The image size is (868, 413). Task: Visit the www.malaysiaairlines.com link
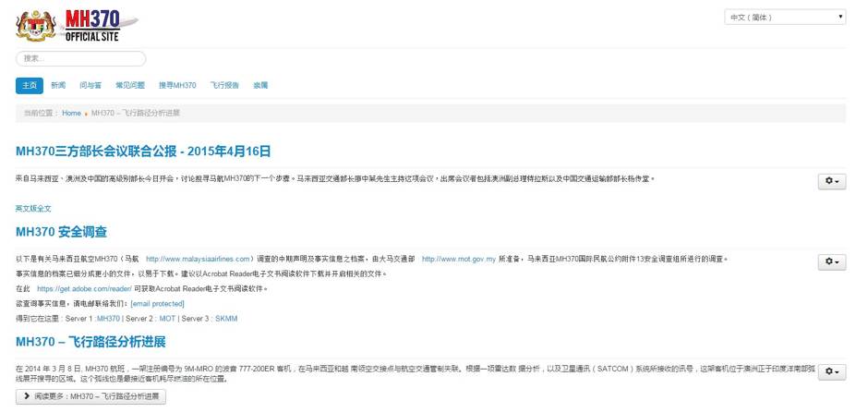tap(199, 259)
